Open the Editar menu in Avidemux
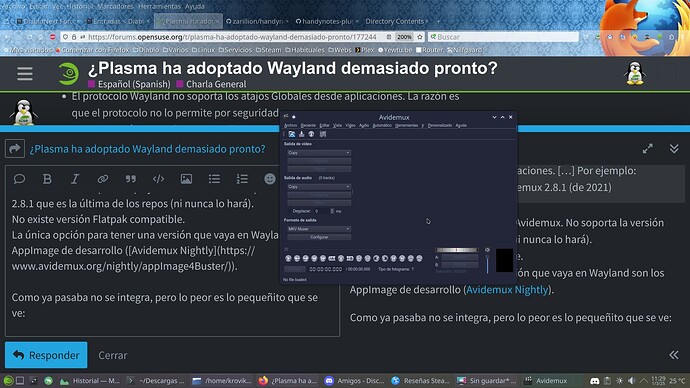Image resolution: width=690 pixels, height=388 pixels. coord(324,125)
